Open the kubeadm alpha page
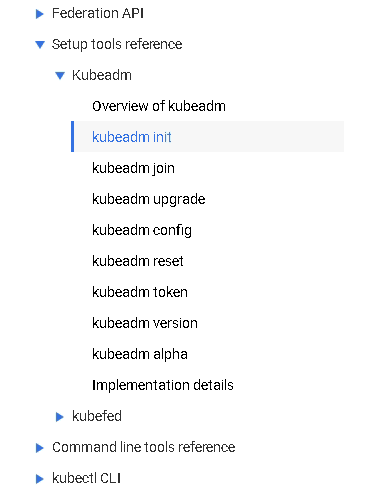Screen dimensions: 371x502 140,354
